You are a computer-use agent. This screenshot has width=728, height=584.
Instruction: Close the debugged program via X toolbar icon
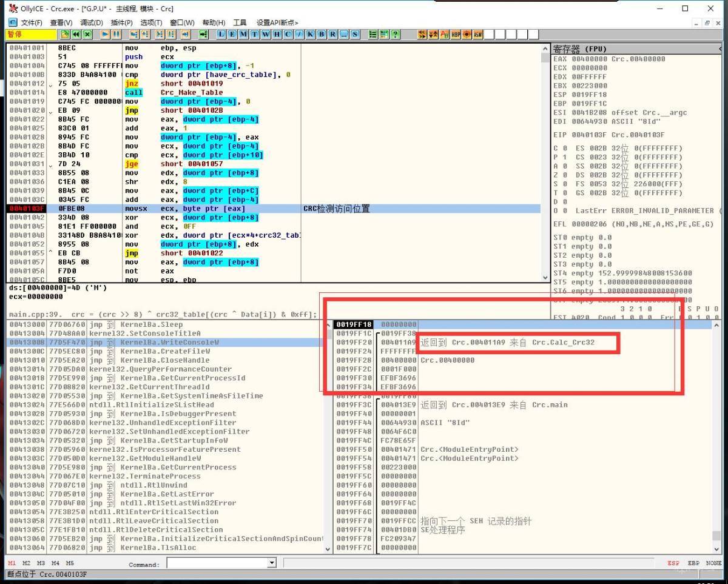(x=87, y=35)
